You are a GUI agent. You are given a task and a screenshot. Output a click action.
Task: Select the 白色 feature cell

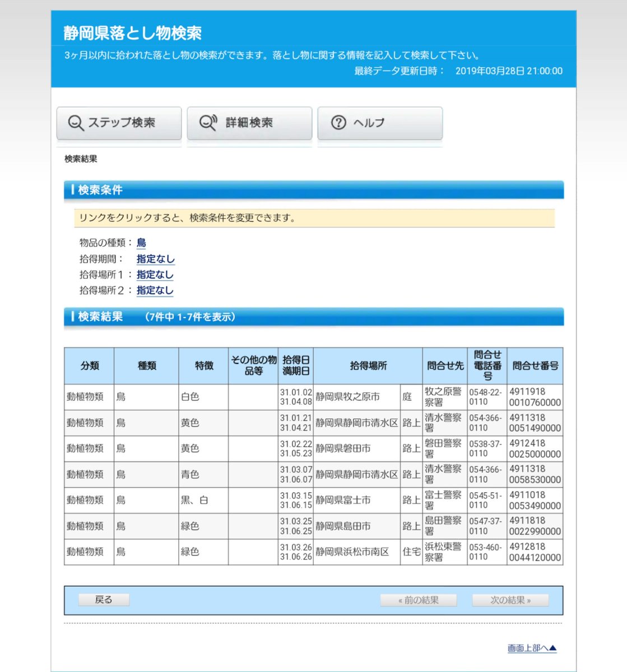pyautogui.click(x=203, y=397)
